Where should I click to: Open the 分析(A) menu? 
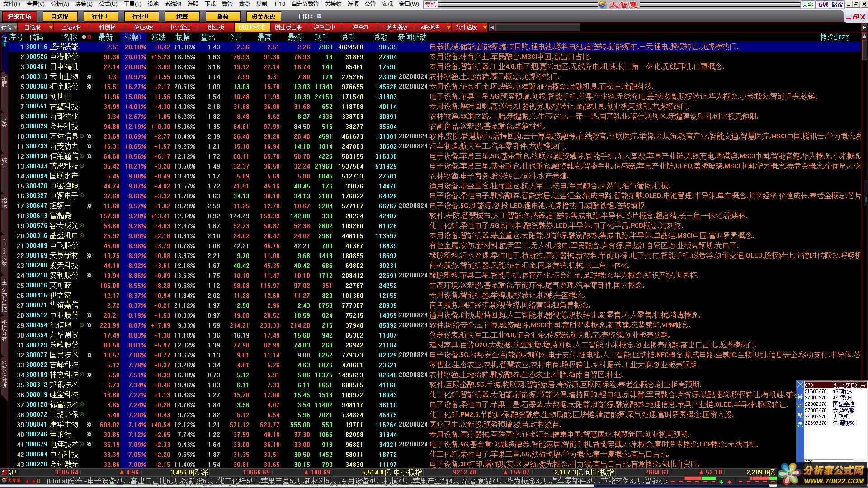click(x=60, y=4)
